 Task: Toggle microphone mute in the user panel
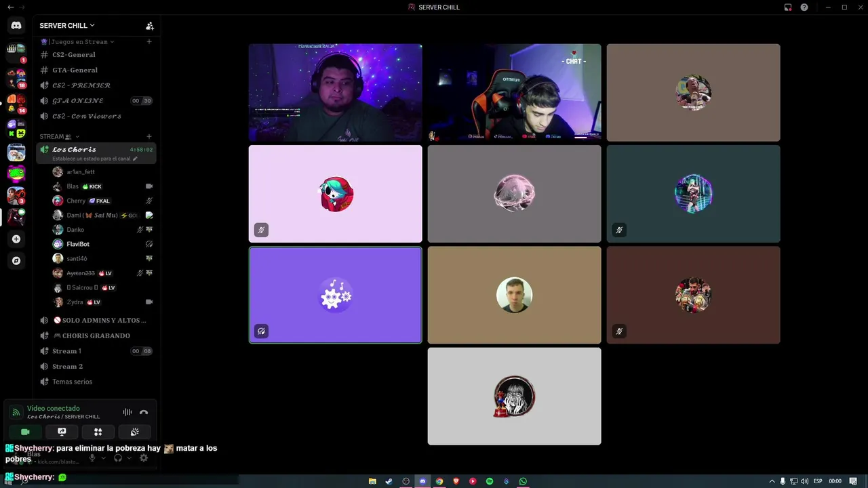point(92,458)
